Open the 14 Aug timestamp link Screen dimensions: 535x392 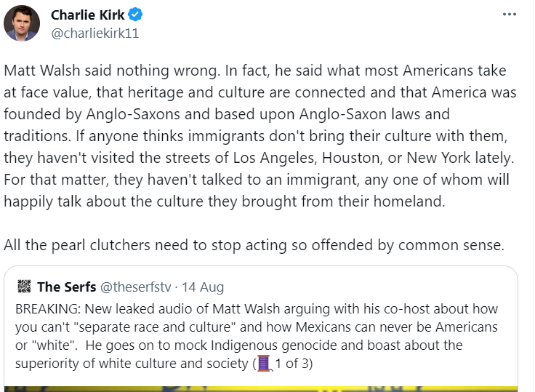pyautogui.click(x=203, y=287)
